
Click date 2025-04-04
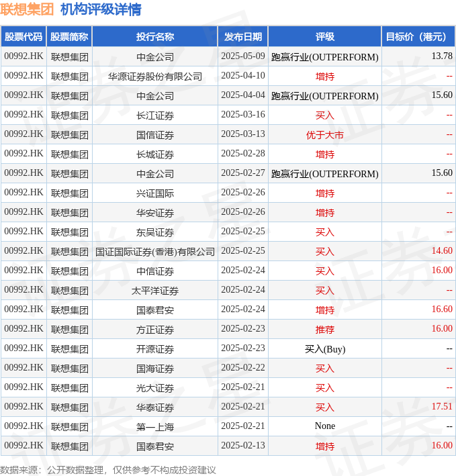pos(243,95)
